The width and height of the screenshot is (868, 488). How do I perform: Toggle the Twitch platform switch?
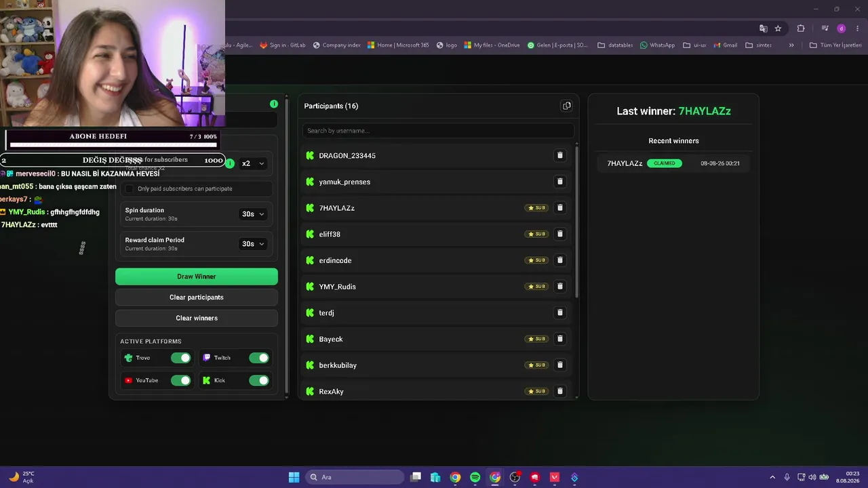(259, 358)
